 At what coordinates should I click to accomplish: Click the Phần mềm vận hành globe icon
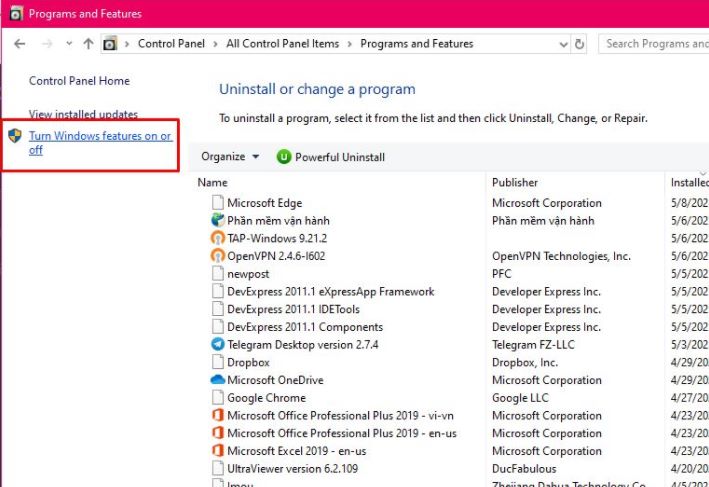tap(217, 220)
